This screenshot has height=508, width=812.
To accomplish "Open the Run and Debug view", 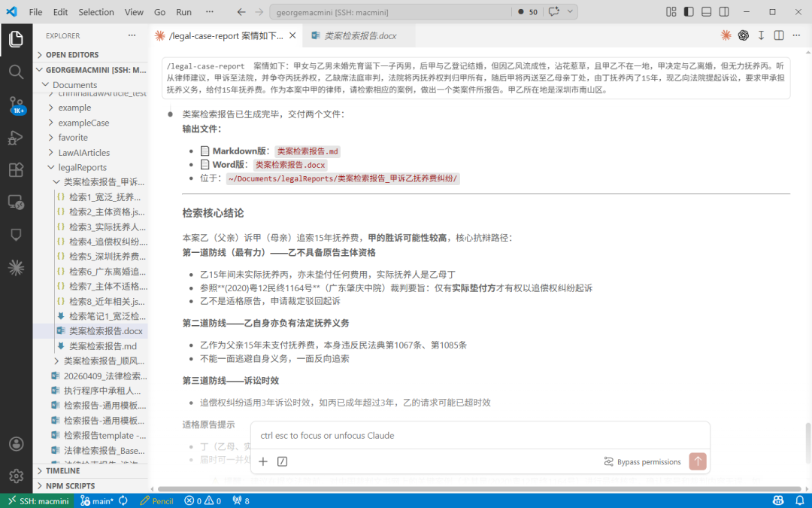I will (16, 138).
